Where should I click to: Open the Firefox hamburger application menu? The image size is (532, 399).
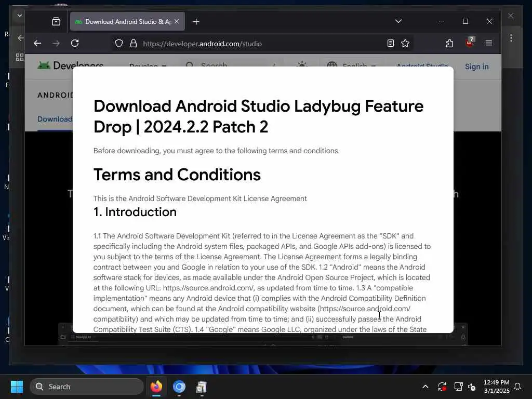[489, 43]
